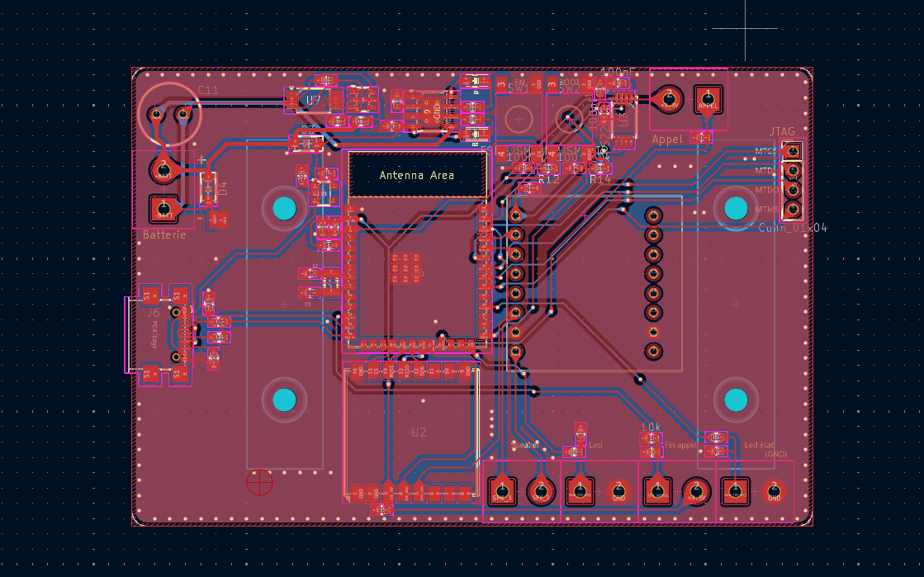
Task: Click the Antenna Area keepout label
Action: (416, 175)
